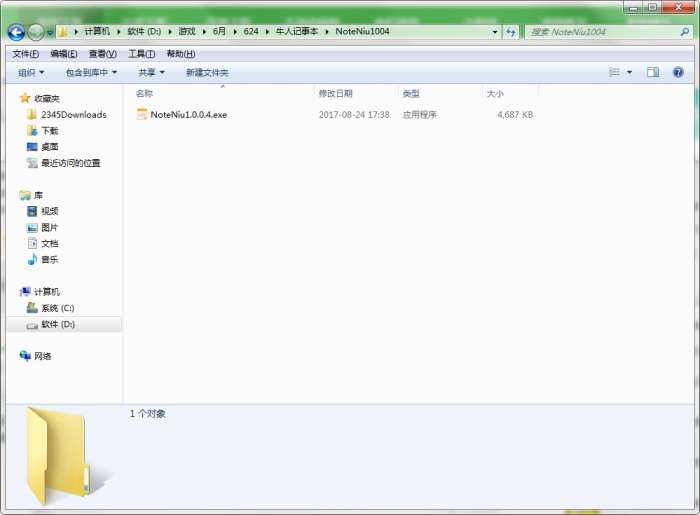Screen dimensions: 700x515
Task: Open 系统 (C:) drive
Action: tap(58, 308)
